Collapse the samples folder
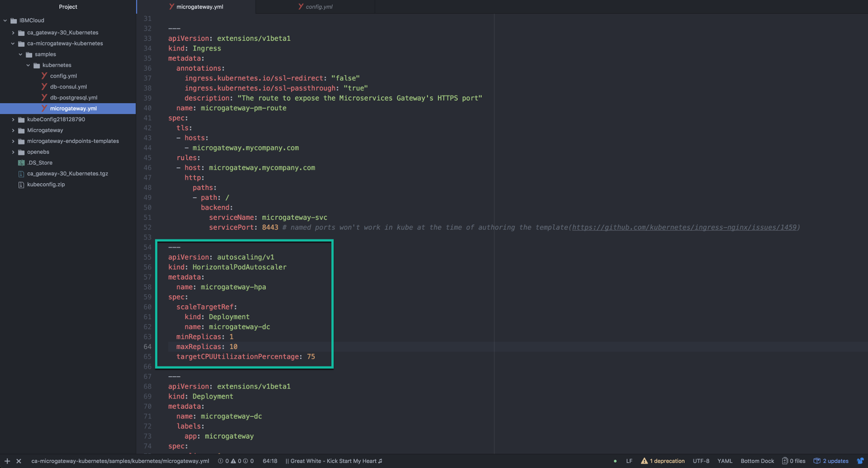The image size is (868, 468). point(21,54)
